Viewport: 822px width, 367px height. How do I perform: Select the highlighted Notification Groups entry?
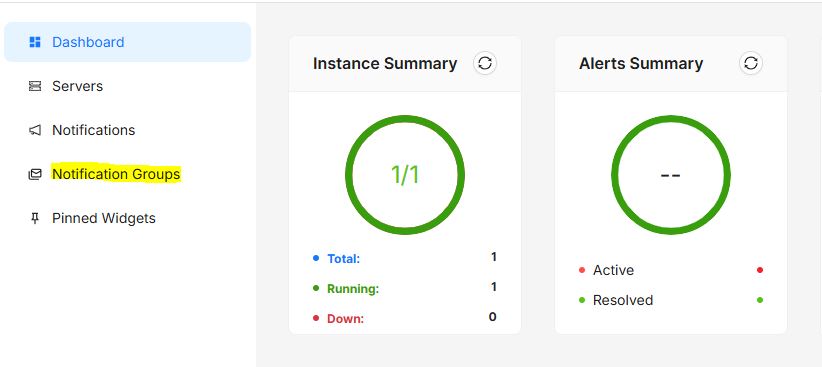coord(116,174)
